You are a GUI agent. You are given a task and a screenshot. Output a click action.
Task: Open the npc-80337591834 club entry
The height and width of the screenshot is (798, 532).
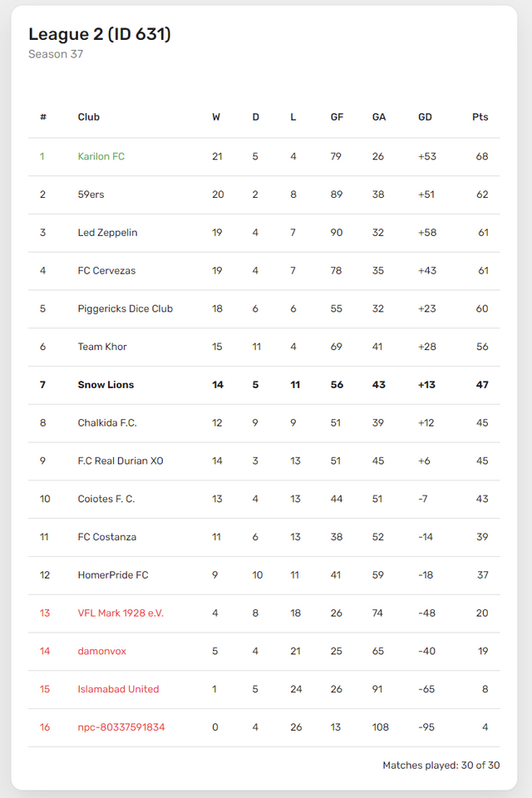(121, 727)
